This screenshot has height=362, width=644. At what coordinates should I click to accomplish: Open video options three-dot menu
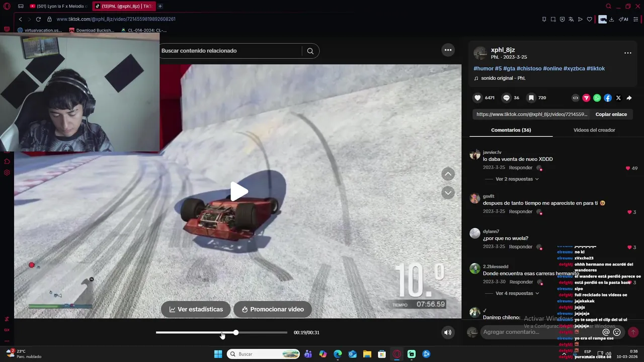[448, 50]
